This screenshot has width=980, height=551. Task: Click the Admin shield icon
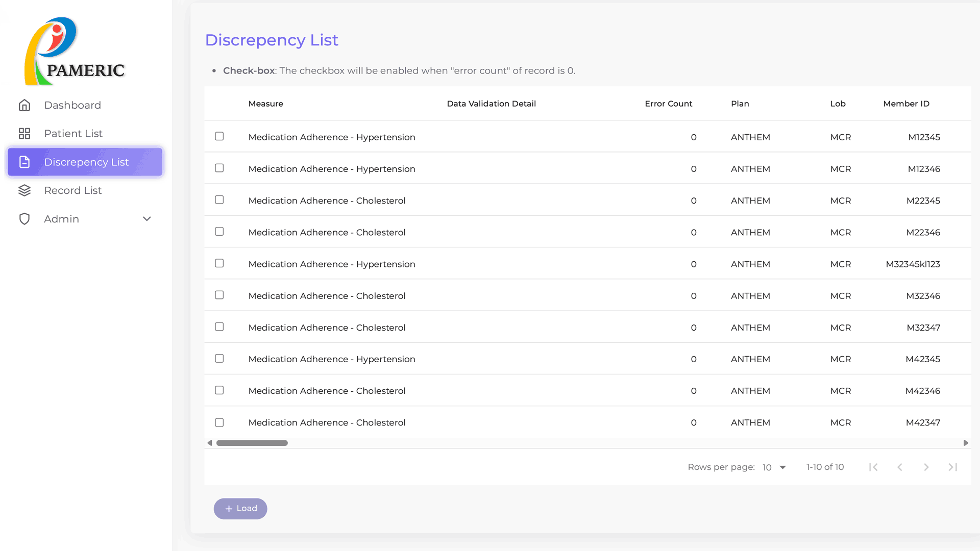(24, 219)
